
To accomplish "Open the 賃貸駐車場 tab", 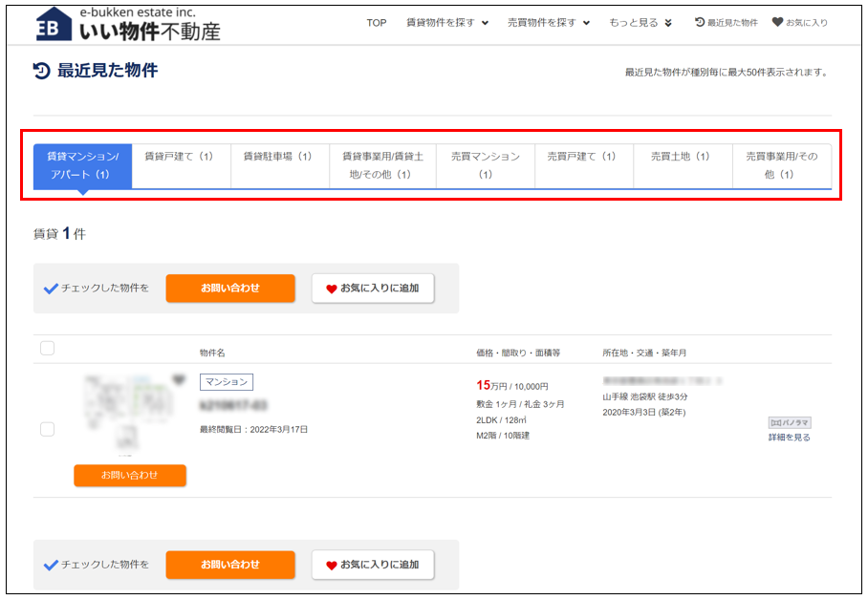I will tap(278, 157).
